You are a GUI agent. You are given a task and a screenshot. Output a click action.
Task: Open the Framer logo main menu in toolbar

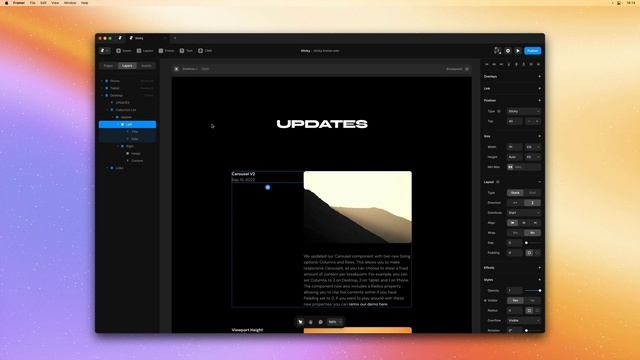(104, 51)
